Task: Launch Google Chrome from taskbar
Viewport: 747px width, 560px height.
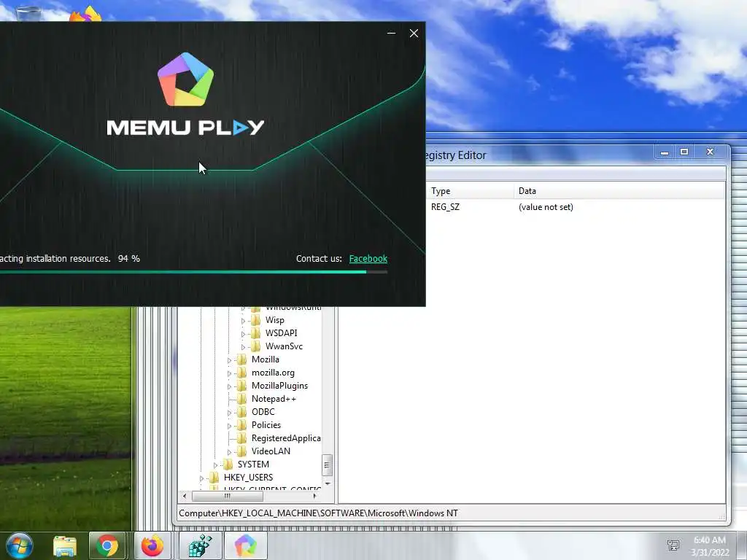Action: tap(107, 545)
